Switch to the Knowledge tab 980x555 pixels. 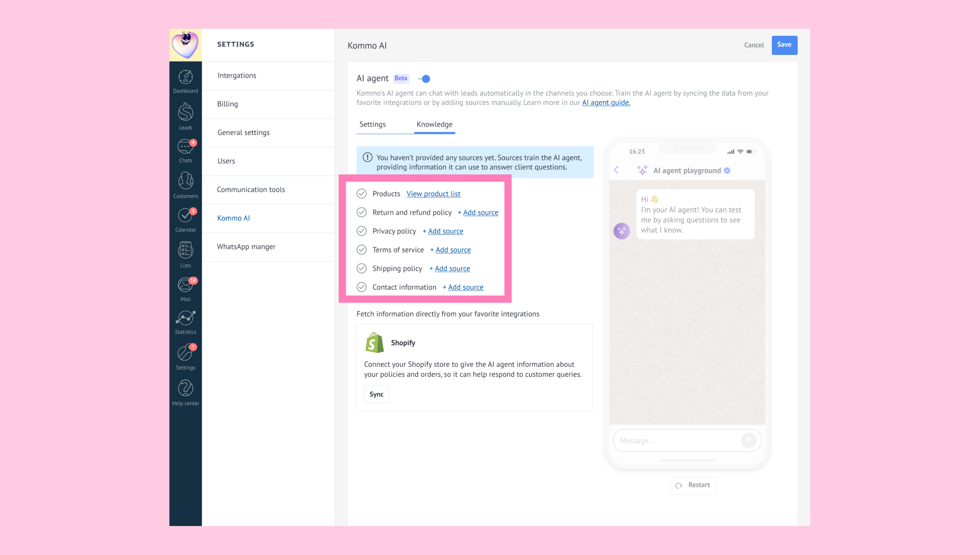435,124
